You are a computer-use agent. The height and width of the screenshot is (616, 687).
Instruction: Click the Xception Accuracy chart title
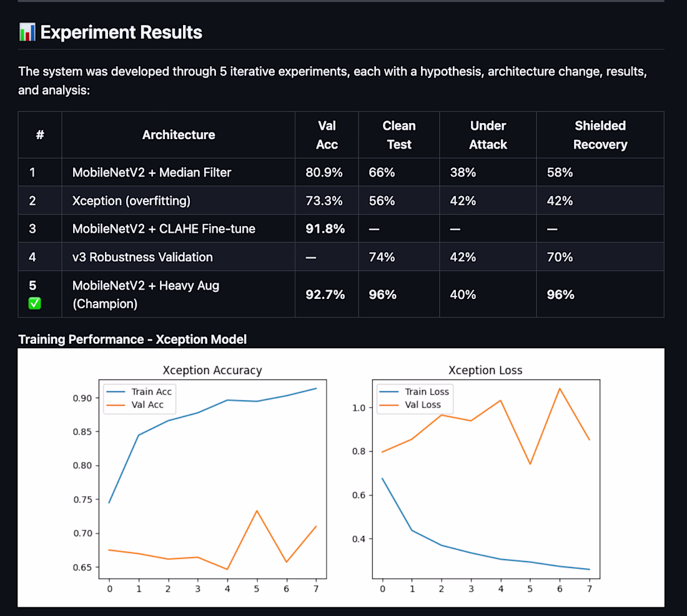[212, 370]
